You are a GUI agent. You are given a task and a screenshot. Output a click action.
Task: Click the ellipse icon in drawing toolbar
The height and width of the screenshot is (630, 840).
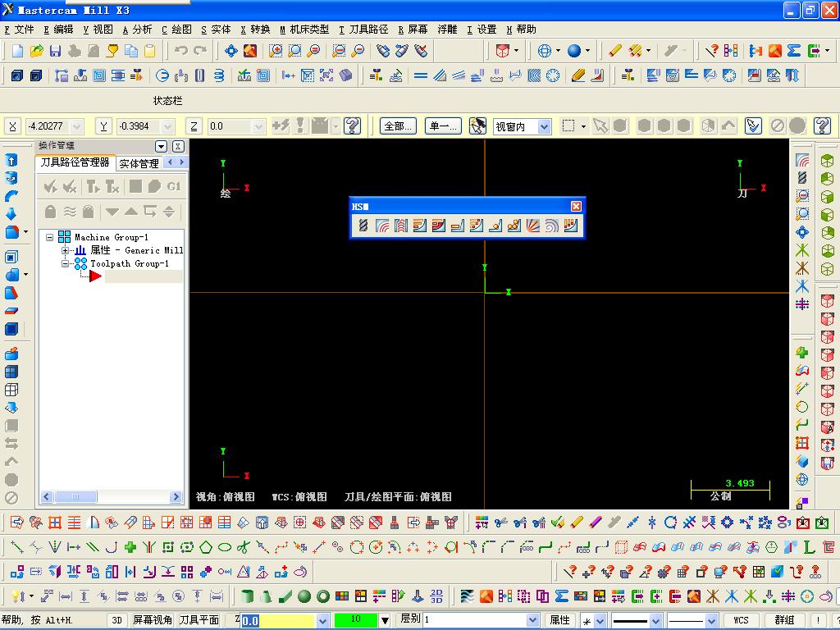(225, 547)
